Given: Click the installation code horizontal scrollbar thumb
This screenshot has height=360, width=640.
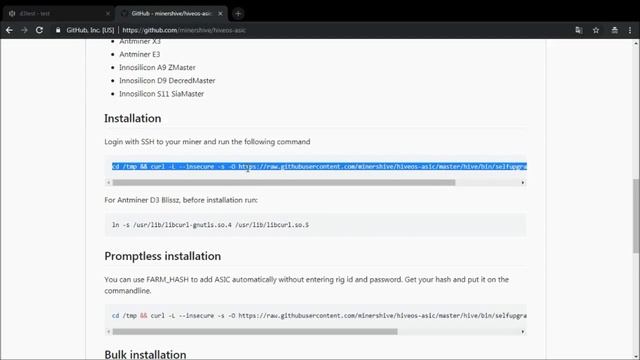Looking at the screenshot, I should (x=284, y=182).
